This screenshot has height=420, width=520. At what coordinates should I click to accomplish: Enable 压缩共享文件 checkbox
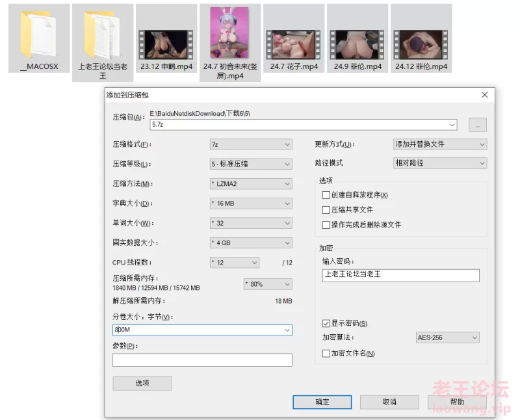tap(326, 210)
